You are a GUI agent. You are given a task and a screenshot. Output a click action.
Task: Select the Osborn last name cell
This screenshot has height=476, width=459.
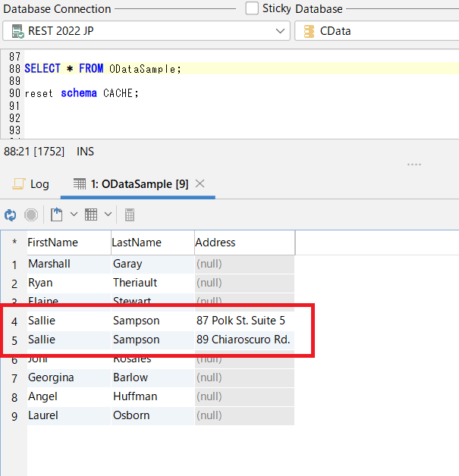[152, 415]
